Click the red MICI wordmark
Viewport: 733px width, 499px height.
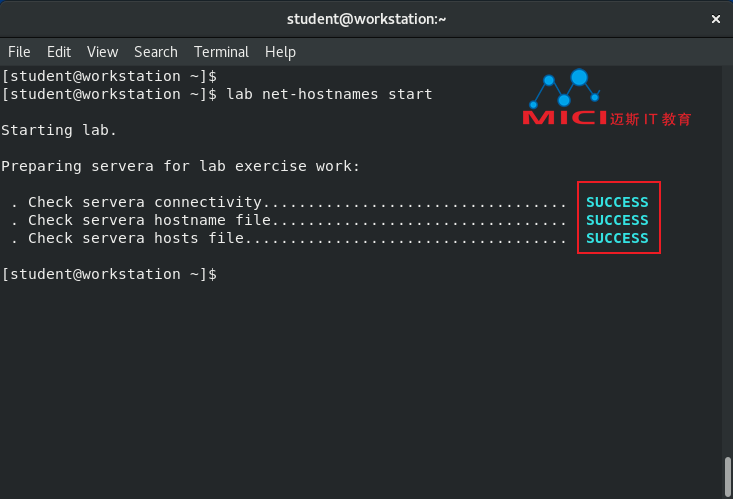click(565, 118)
